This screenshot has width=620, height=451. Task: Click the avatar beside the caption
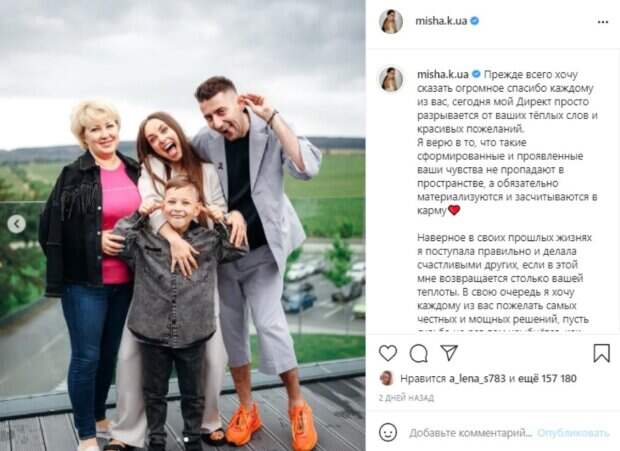point(391,79)
